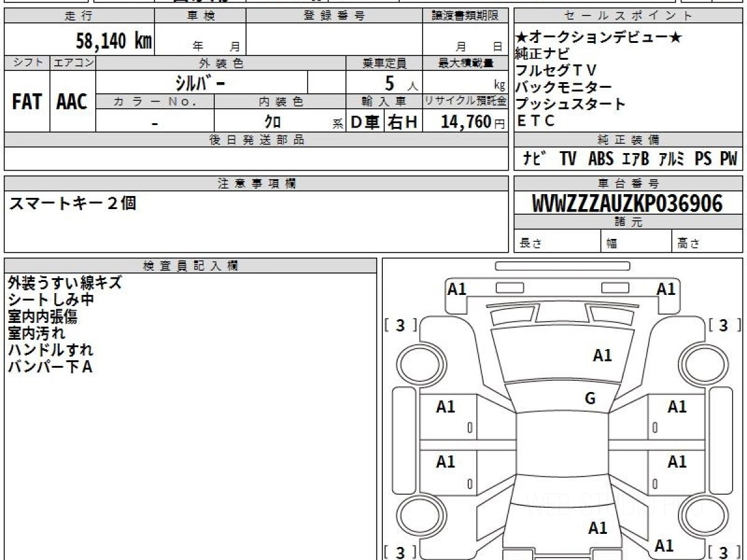Click the 乗車定員 header
This screenshot has width=747, height=560.
tap(384, 63)
